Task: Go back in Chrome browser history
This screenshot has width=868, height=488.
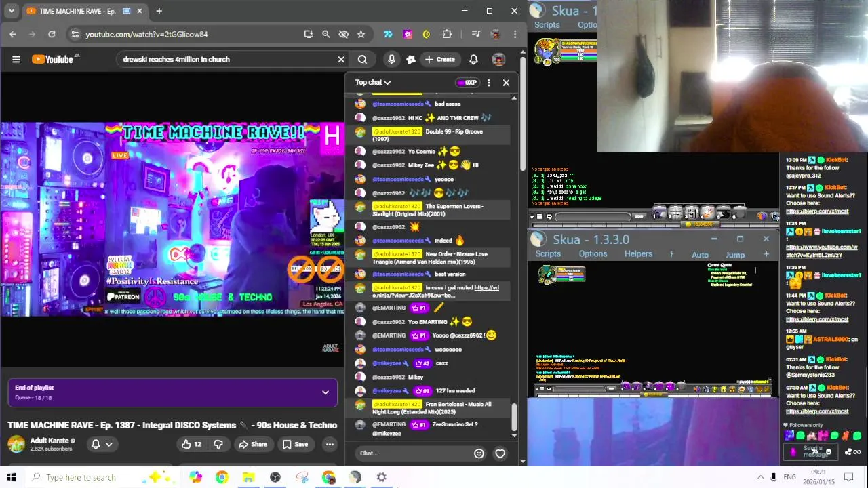Action: [x=13, y=34]
